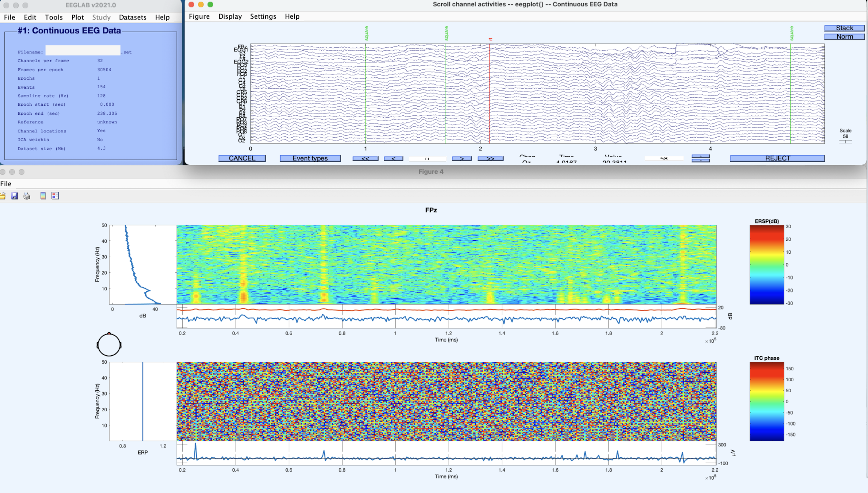
Task: Click the ERSP(dB) colorbar
Action: point(767,265)
